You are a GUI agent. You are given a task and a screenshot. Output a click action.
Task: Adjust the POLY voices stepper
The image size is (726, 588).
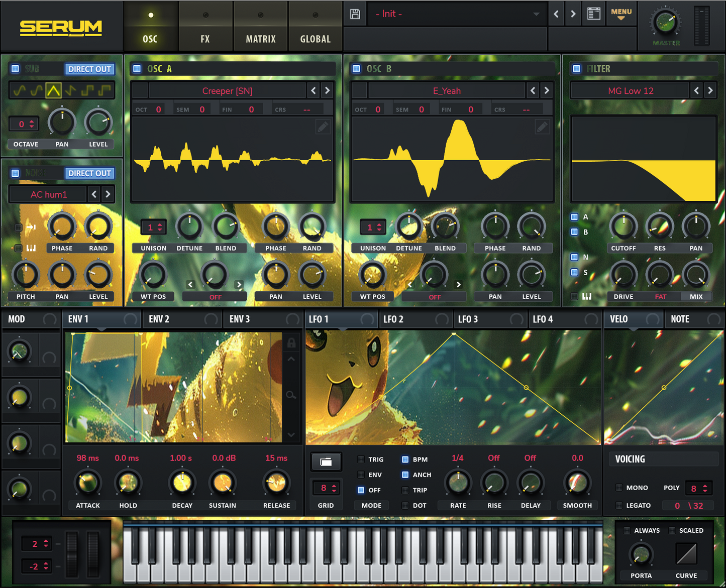(x=699, y=488)
